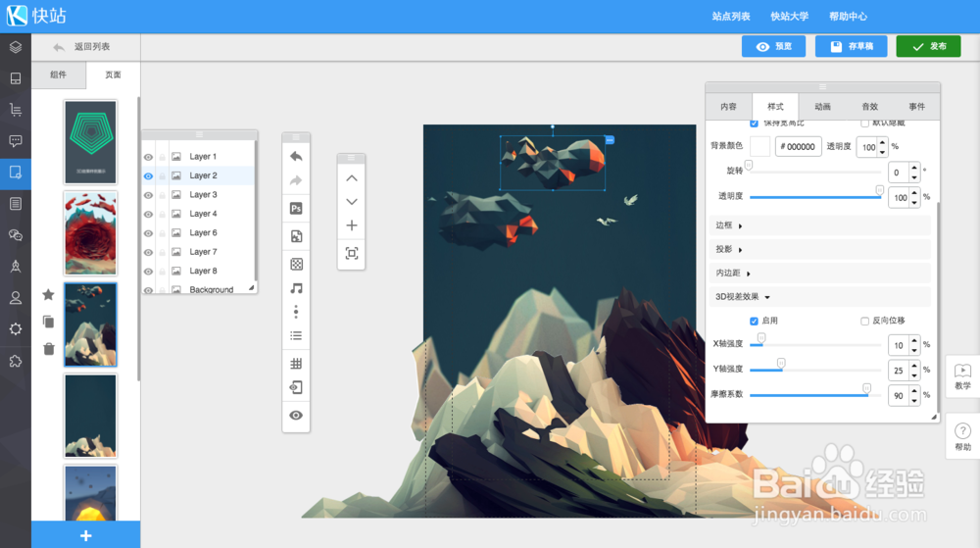Click the plus icon in the small panel
Viewport: 980px width, 548px height.
pos(352,225)
